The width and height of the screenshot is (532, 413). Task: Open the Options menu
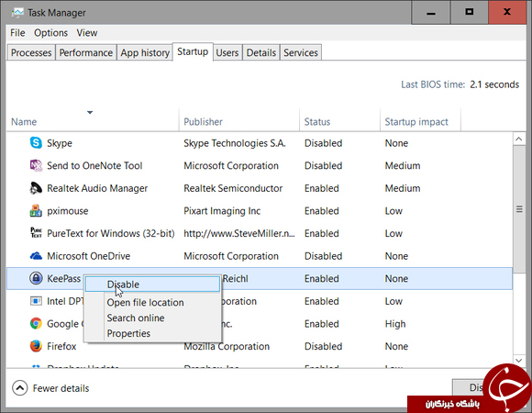(x=50, y=33)
